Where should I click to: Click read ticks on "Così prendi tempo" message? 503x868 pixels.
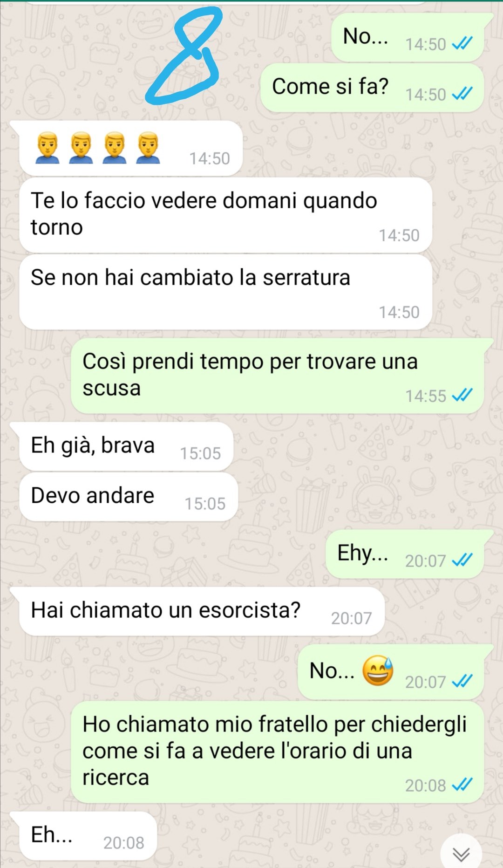[462, 395]
